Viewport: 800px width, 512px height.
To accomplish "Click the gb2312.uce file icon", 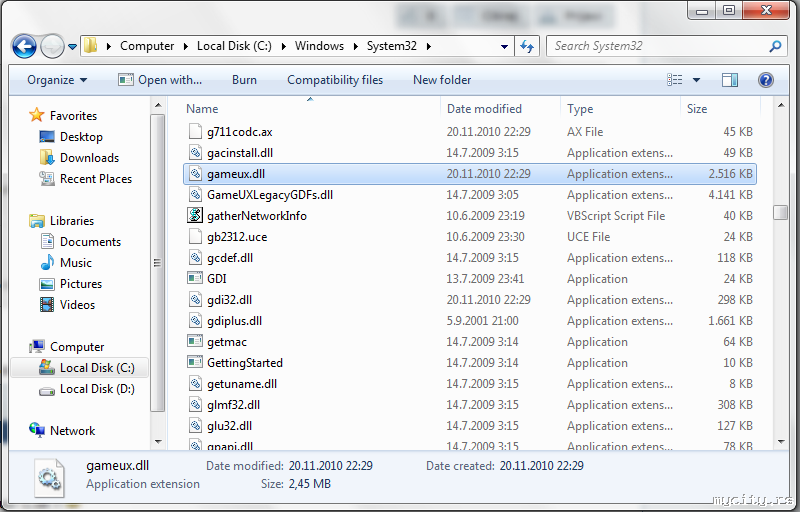I will (195, 237).
